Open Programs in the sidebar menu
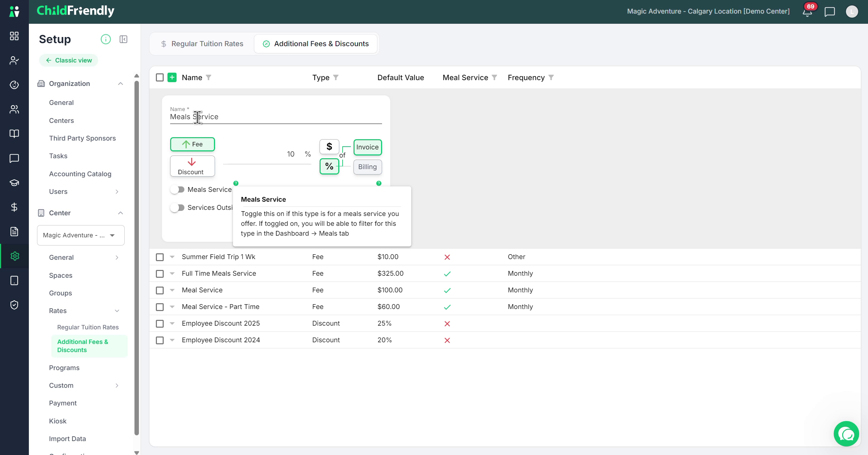Image resolution: width=868 pixels, height=455 pixels. pyautogui.click(x=64, y=368)
